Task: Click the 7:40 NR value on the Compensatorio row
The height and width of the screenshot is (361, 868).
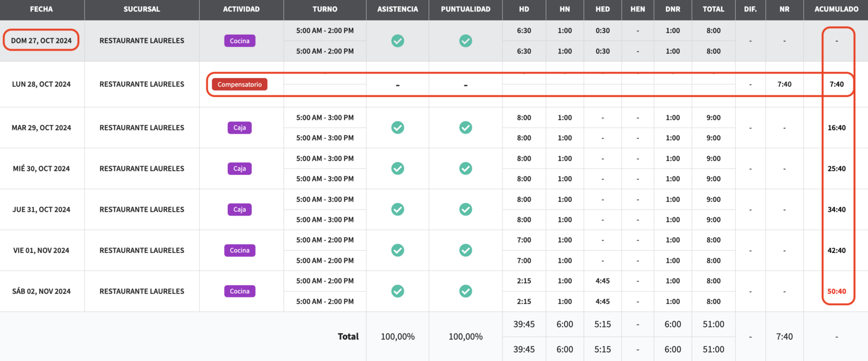Action: (x=784, y=85)
